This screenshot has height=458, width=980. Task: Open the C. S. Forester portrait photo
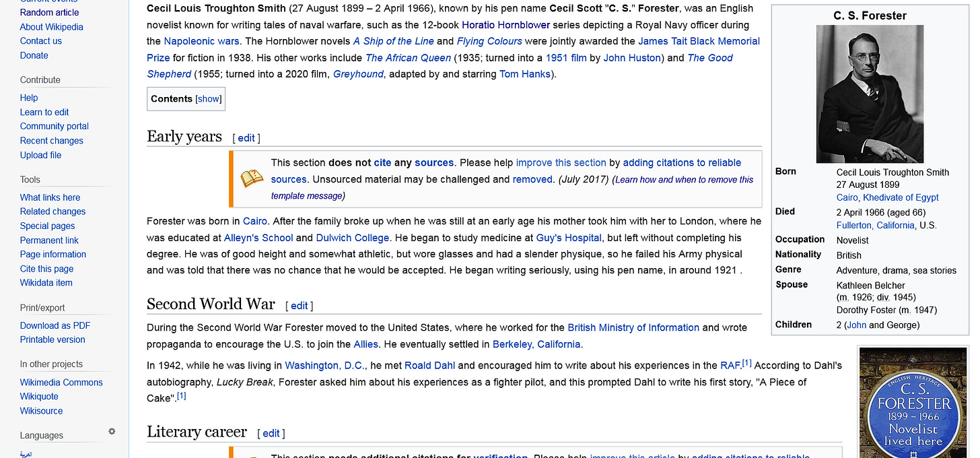tap(870, 94)
